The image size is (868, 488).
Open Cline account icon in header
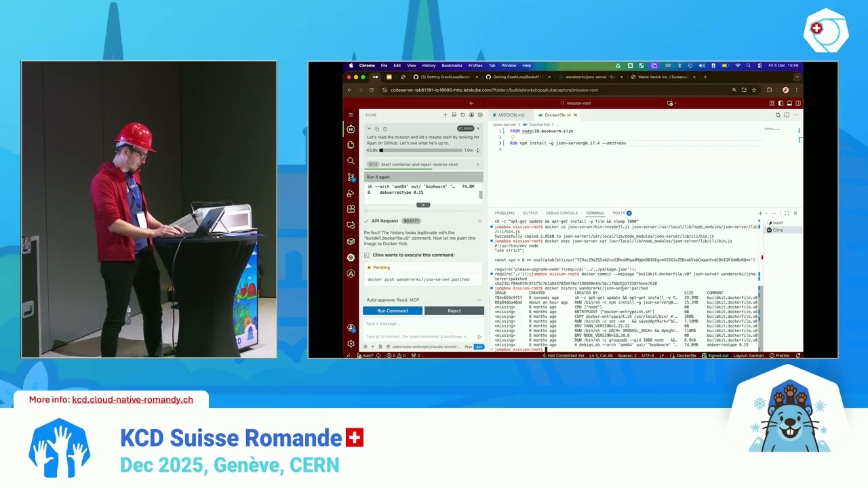pyautogui.click(x=471, y=115)
